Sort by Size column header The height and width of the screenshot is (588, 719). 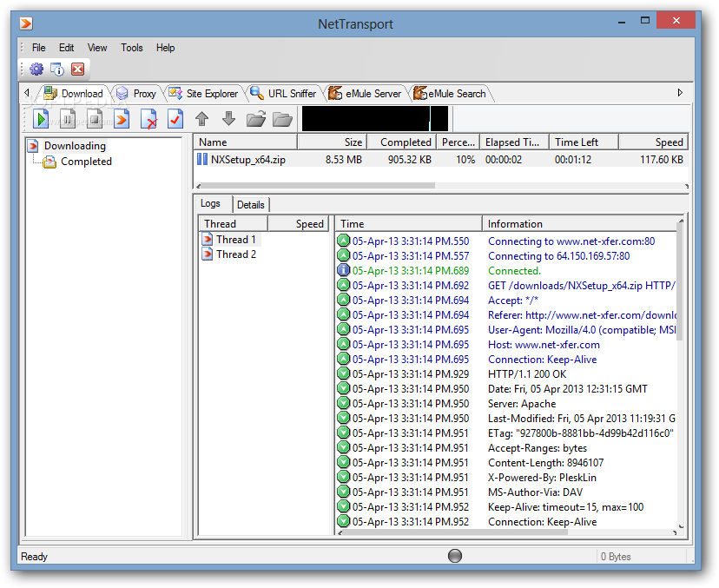(x=332, y=142)
